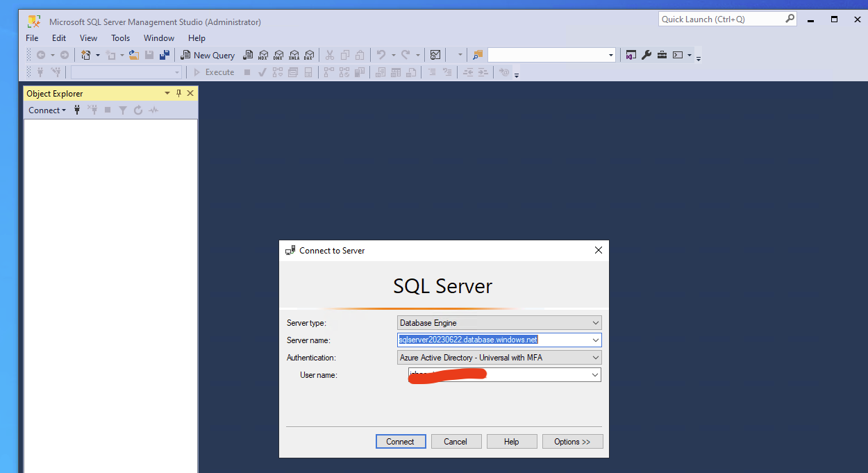Toggle auto-hide pin on Object Explorer

tap(178, 93)
